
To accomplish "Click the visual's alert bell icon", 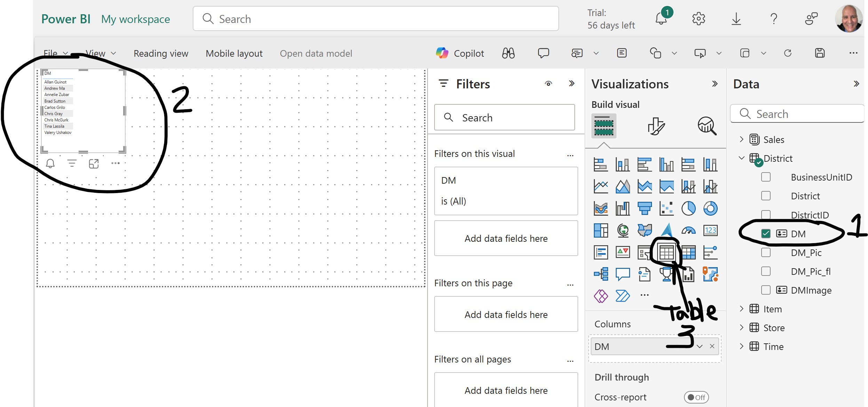I will pyautogui.click(x=50, y=163).
